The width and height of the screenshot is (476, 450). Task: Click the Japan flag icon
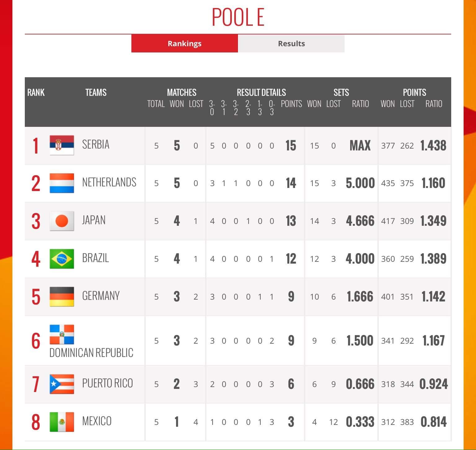(x=62, y=221)
